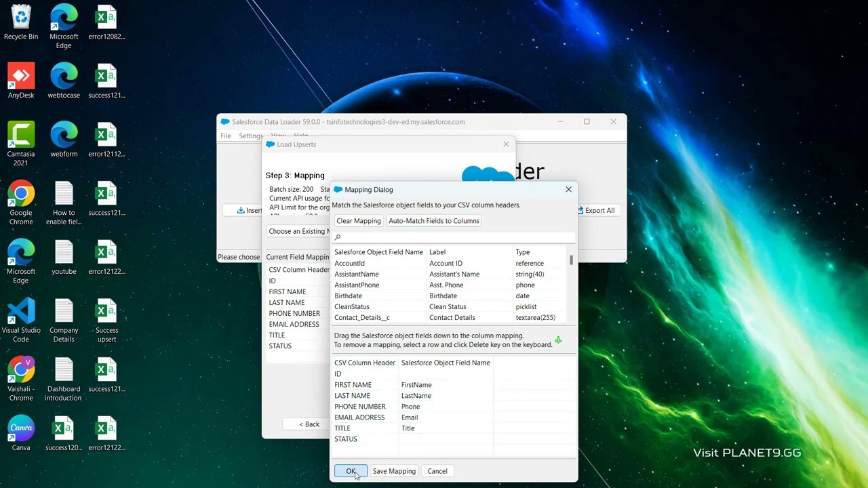Open Visual Studio Code desktop icon
This screenshot has height=488, width=868.
tap(21, 321)
